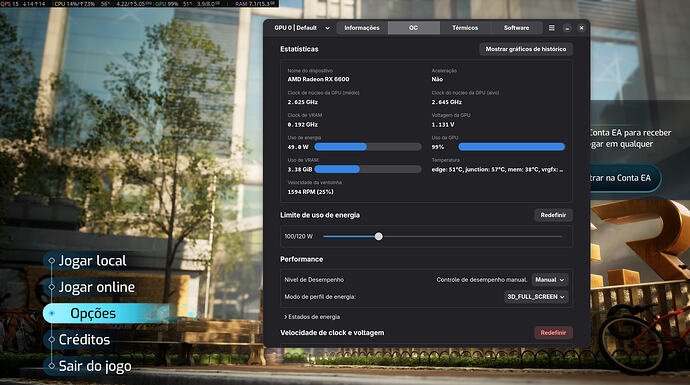Select Sair do jogo menu entry

95,366
